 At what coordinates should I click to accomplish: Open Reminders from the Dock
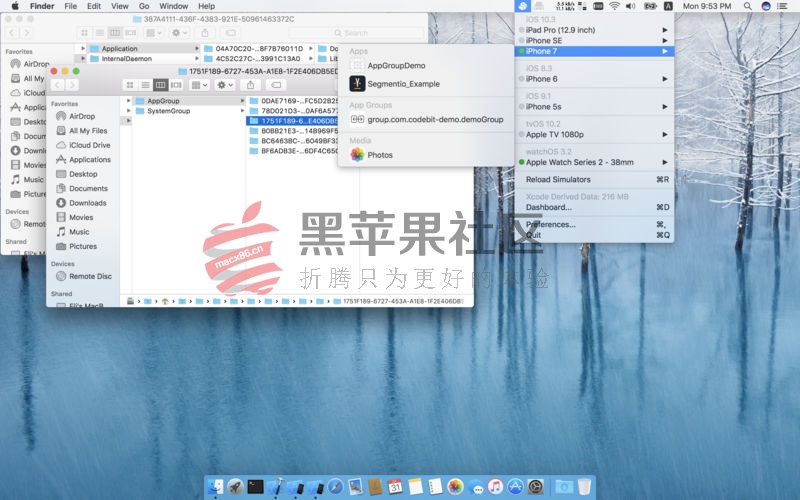435,486
